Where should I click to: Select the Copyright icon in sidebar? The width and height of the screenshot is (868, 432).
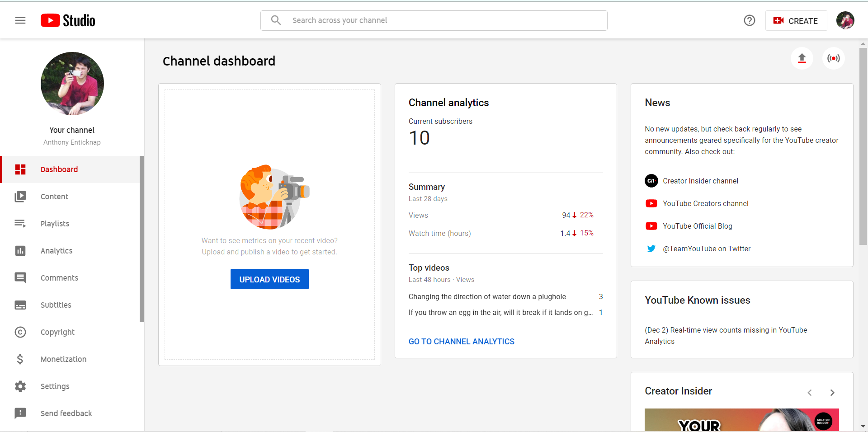click(20, 332)
